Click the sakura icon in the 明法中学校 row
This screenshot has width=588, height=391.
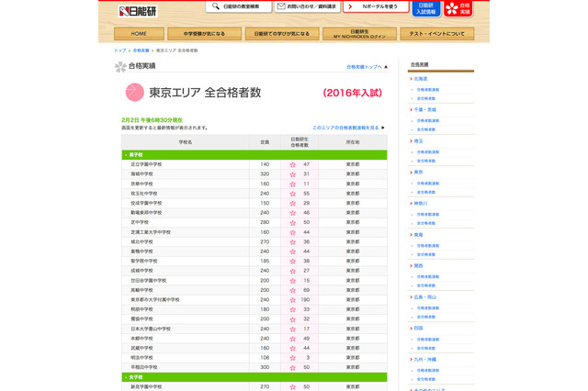293,358
